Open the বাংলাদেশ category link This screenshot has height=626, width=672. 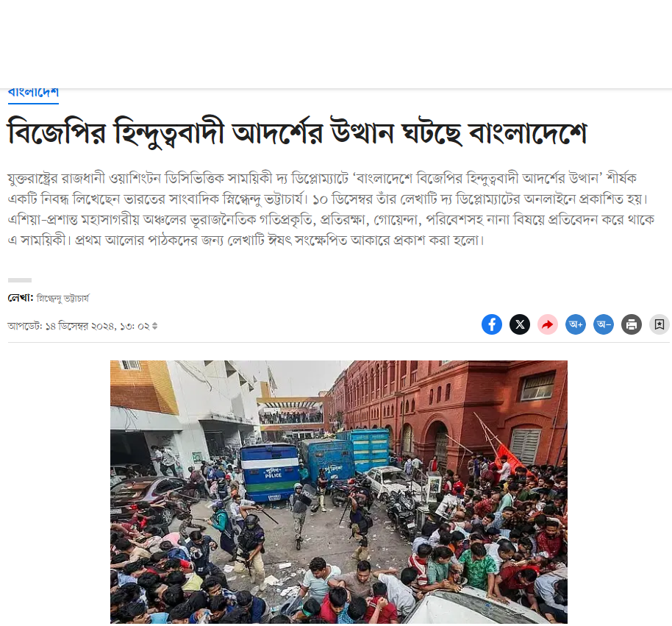[33, 92]
